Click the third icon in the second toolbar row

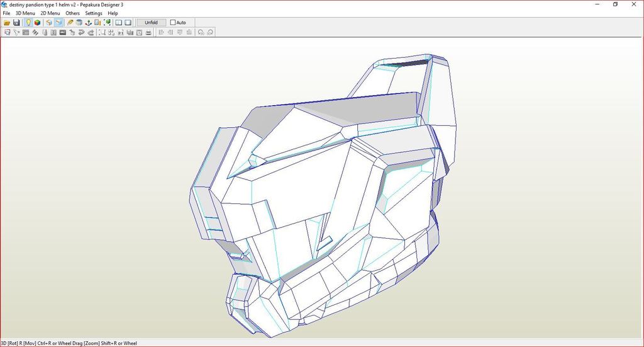[x=25, y=33]
